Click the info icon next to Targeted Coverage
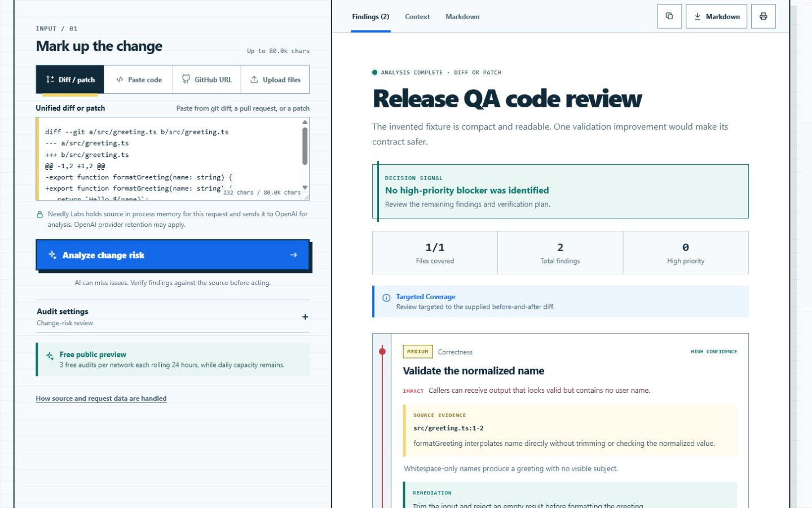This screenshot has width=812, height=508. tap(386, 298)
